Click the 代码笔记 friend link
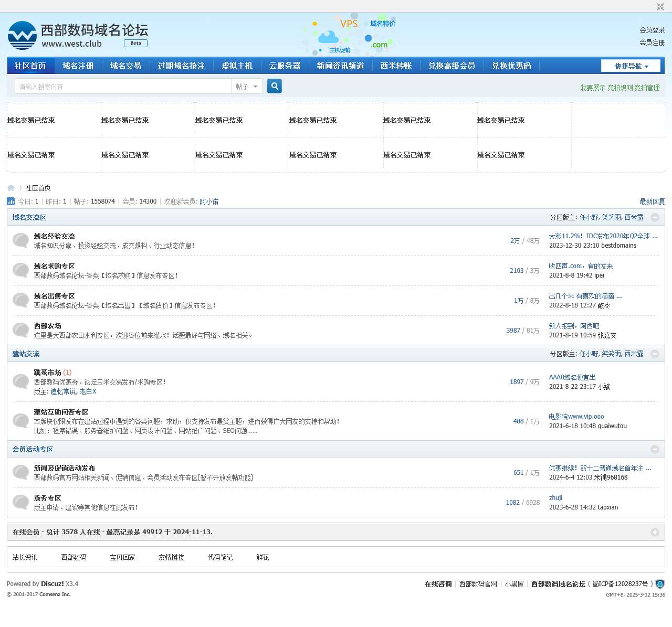Screen dimensions: 672x627 (220, 557)
